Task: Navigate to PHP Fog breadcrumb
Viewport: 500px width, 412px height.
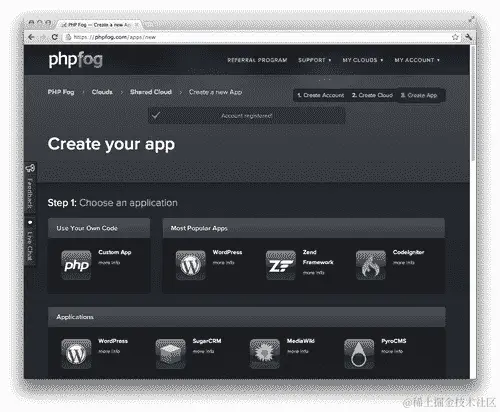Action: [61, 92]
